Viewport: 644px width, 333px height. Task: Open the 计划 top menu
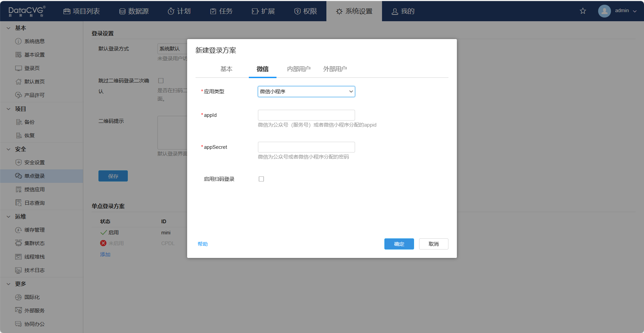(179, 11)
